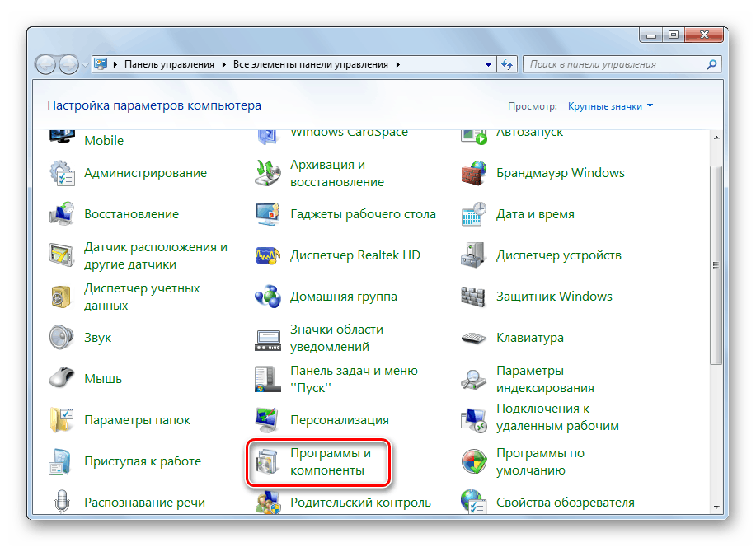The height and width of the screenshot is (547, 756).
Task: Expand arrow after Все элементы панели управления
Action: (x=398, y=64)
